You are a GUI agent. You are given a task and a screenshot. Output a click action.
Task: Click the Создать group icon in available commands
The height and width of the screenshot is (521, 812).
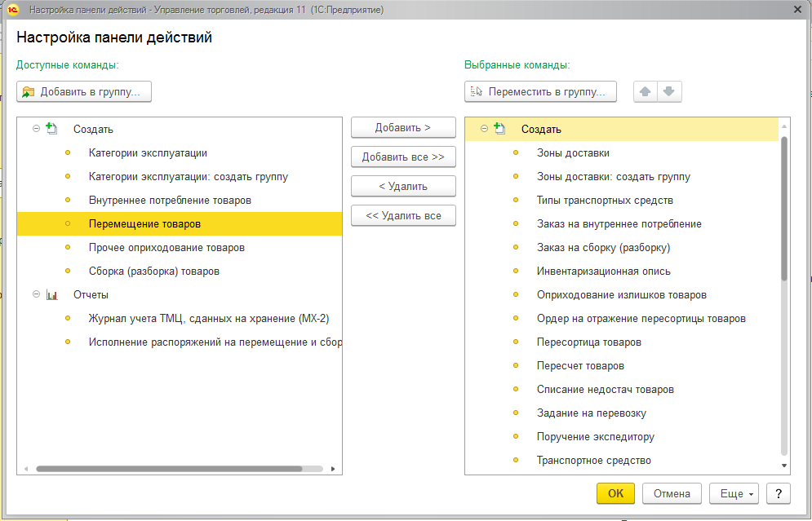52,129
